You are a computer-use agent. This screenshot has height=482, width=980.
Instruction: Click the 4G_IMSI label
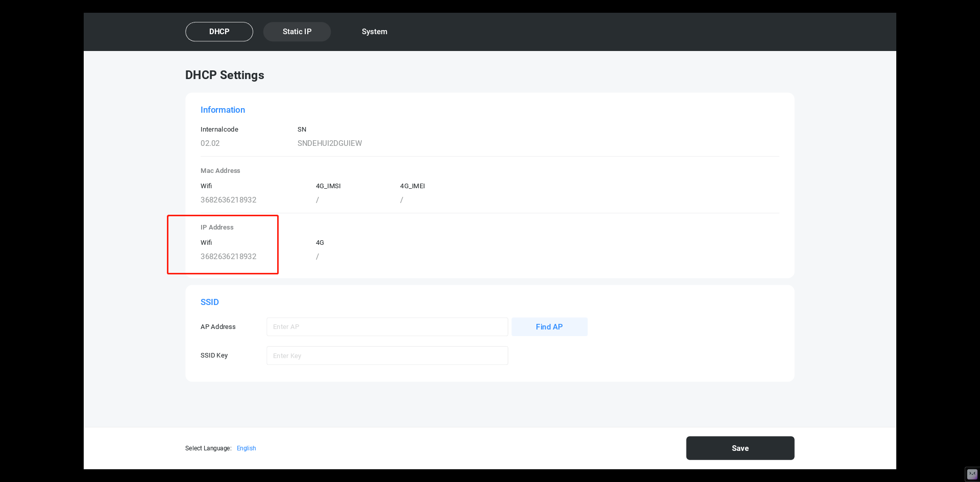328,186
